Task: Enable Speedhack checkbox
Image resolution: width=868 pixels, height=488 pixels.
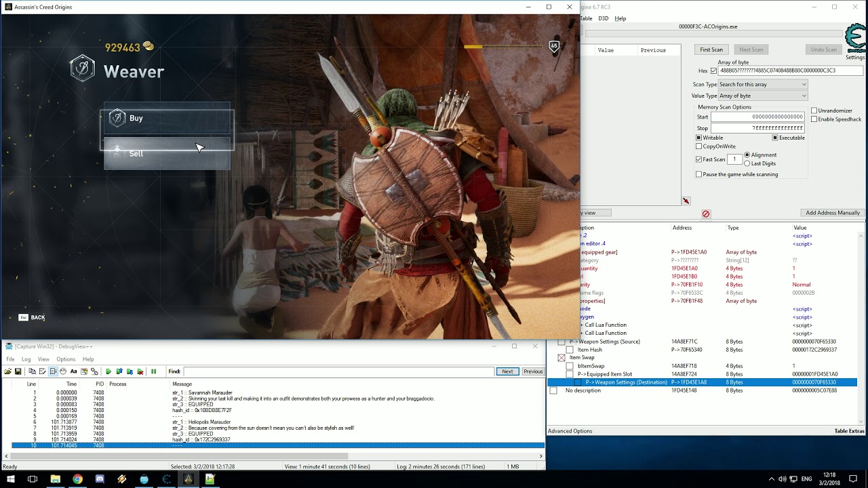Action: (814, 119)
